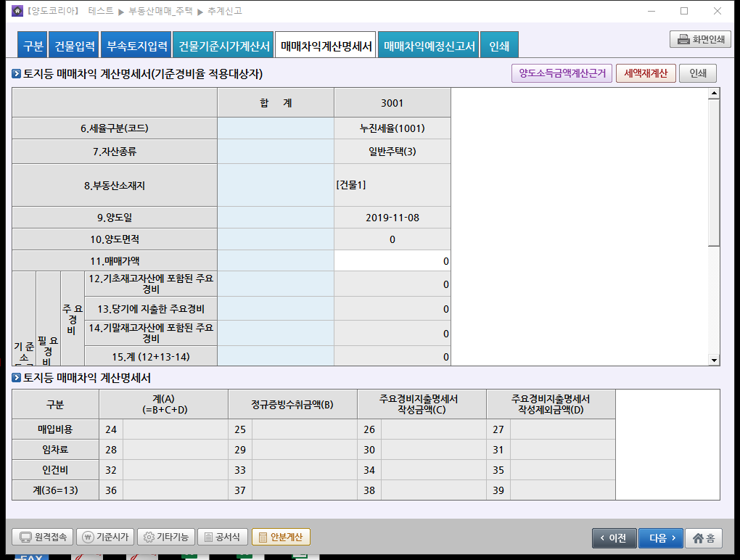Click the 세액재계산 button
The width and height of the screenshot is (740, 560).
tap(646, 73)
